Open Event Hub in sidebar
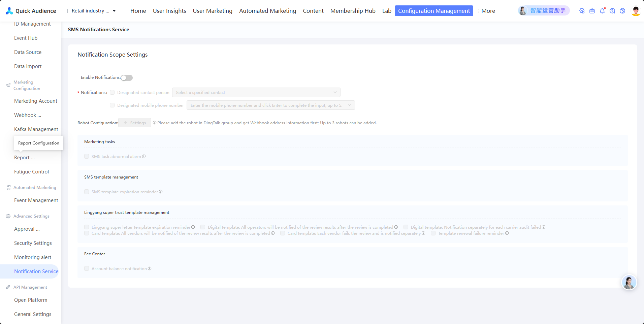 pyautogui.click(x=26, y=38)
